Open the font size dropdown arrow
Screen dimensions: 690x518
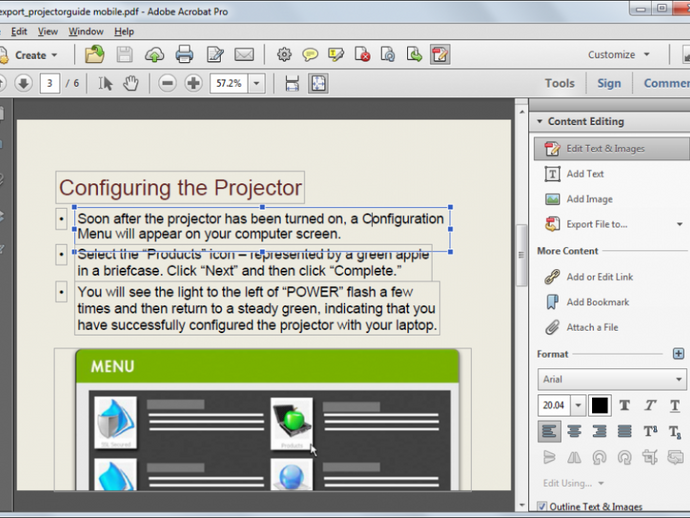pyautogui.click(x=578, y=405)
